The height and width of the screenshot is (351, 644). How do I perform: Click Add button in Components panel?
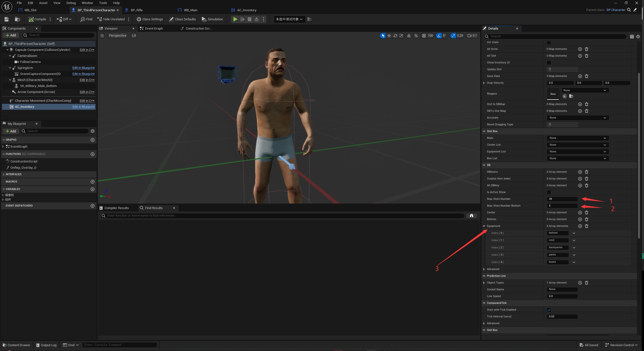[x=11, y=35]
